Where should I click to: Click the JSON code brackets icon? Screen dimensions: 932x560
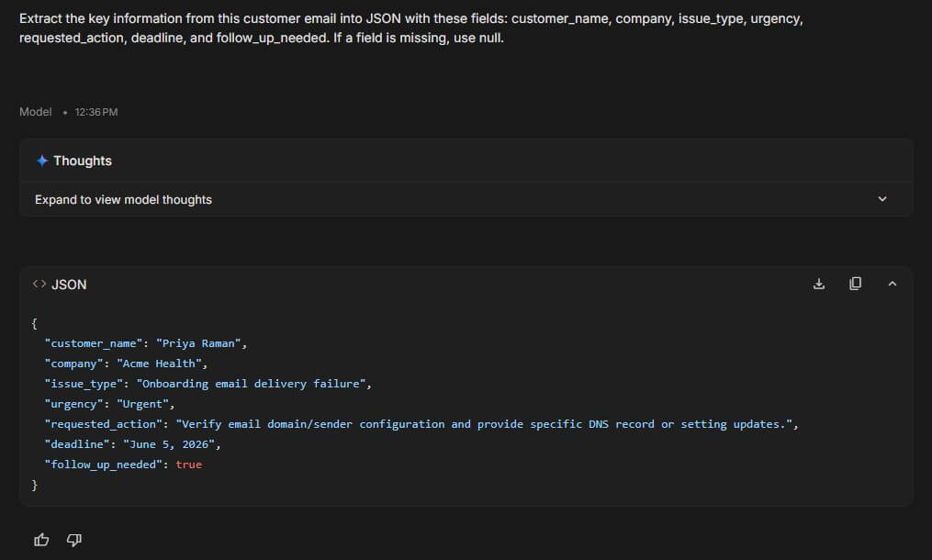pyautogui.click(x=39, y=285)
